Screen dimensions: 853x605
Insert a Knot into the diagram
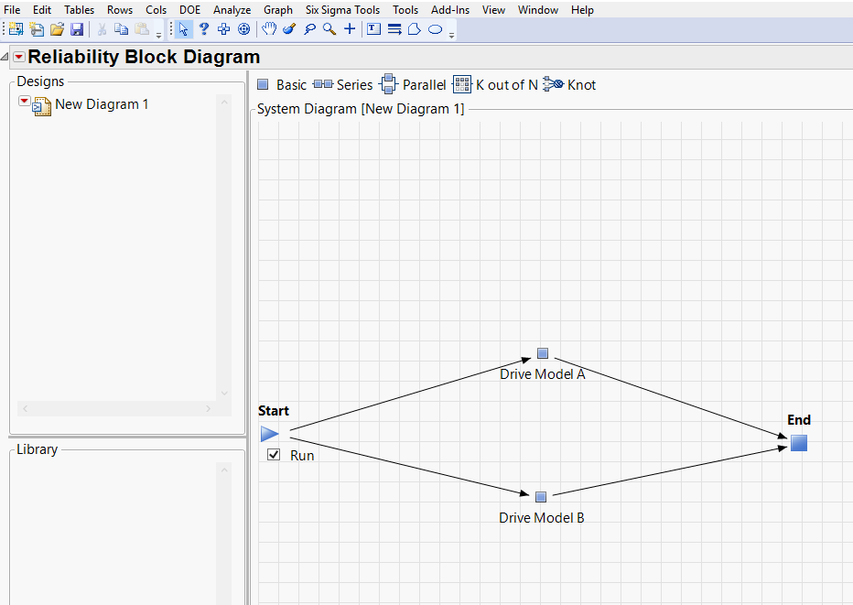click(569, 84)
